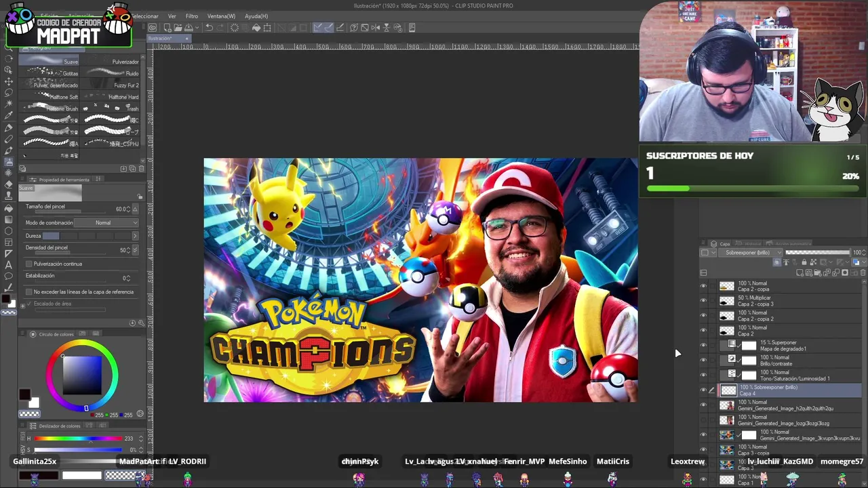Image resolution: width=868 pixels, height=488 pixels.
Task: Open the Modo de combinación dropdown
Action: pos(107,223)
